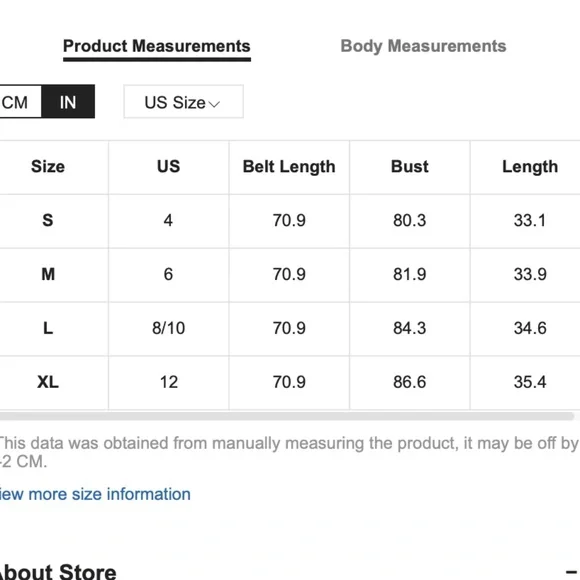This screenshot has height=580, width=580.
Task: Click the horizontal table scrollbar
Action: tap(287, 417)
